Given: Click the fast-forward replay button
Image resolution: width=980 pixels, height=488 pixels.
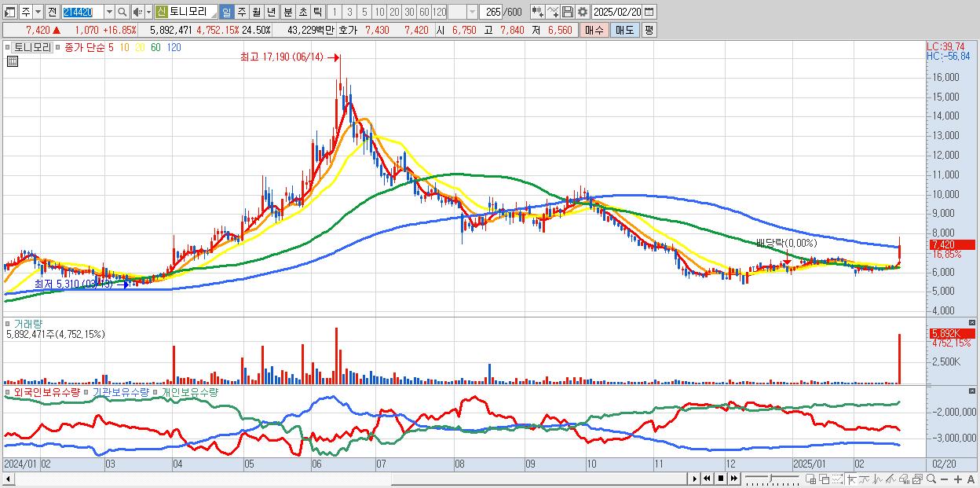Looking at the screenshot, I should coord(734,479).
